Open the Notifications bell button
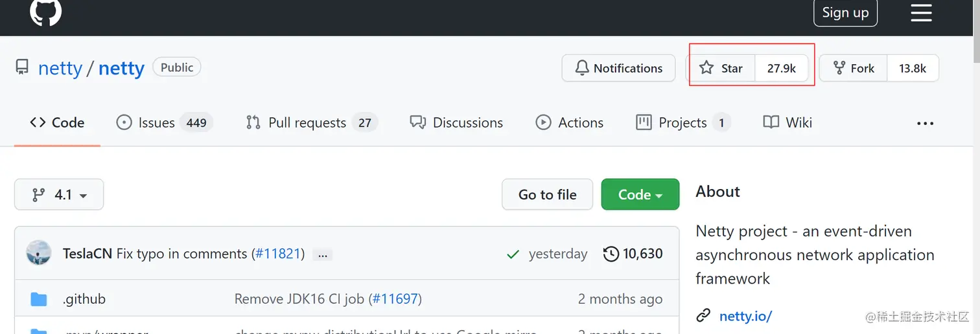Viewport: 980px width, 334px height. (x=618, y=68)
